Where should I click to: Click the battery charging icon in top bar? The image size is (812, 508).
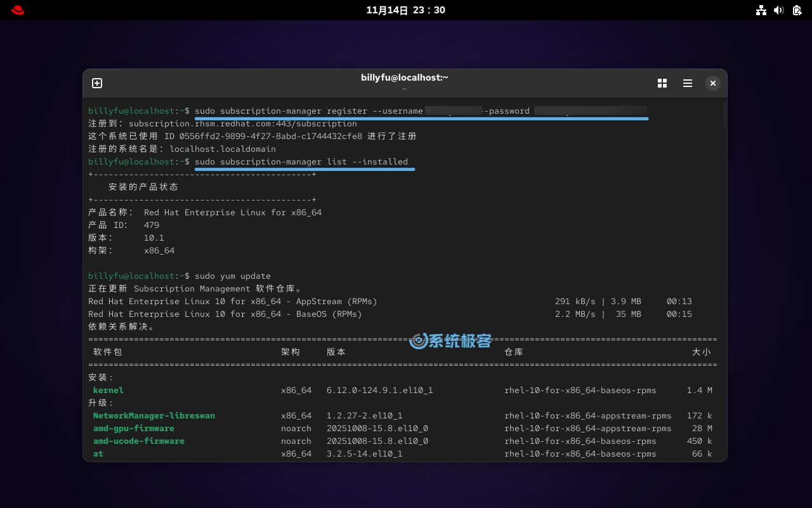[796, 10]
